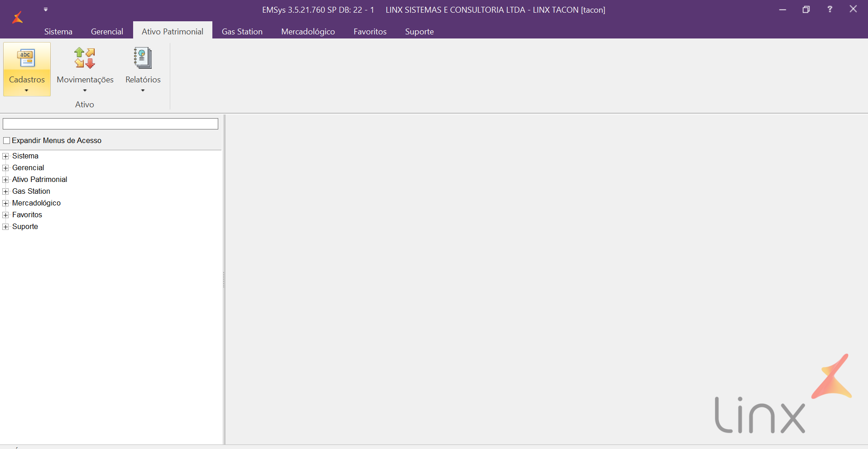Screen dimensions: 868x449
Task: Close the EMSys window
Action: tap(853, 9)
